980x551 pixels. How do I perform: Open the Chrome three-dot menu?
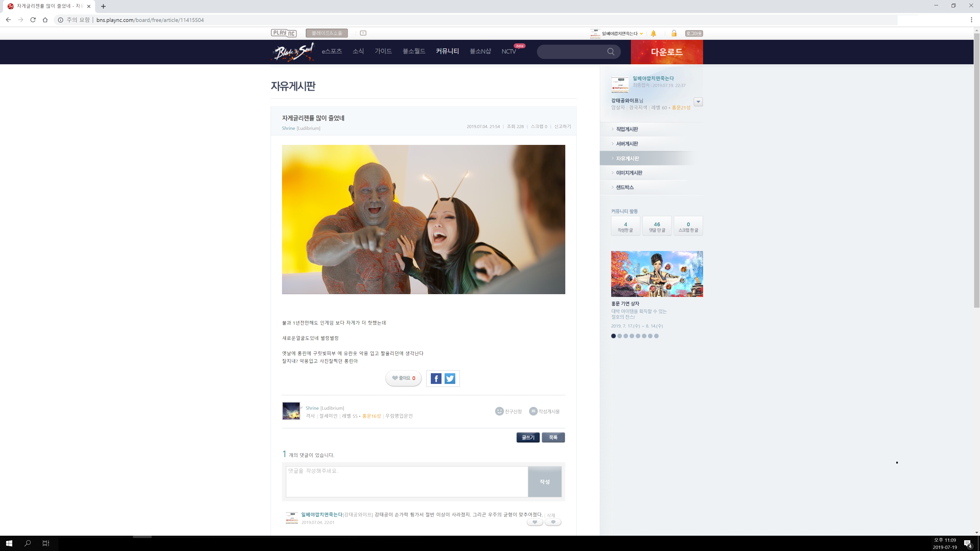click(971, 20)
